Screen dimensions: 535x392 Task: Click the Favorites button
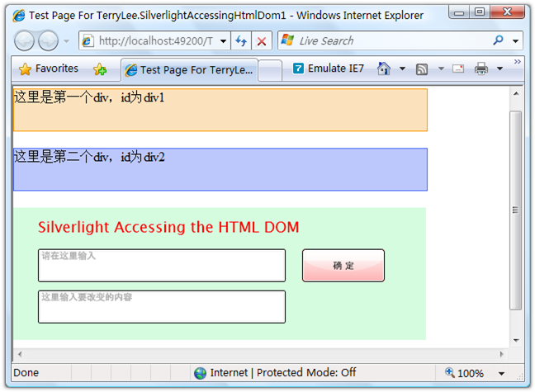[48, 69]
